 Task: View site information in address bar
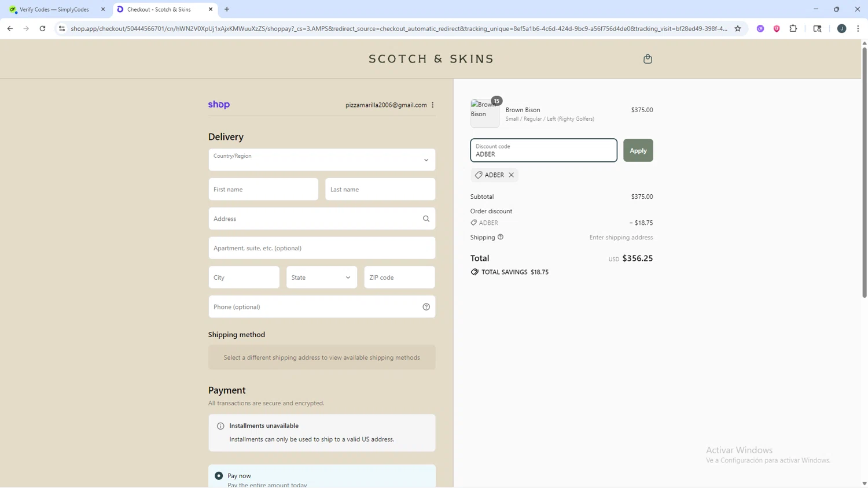pos(62,28)
